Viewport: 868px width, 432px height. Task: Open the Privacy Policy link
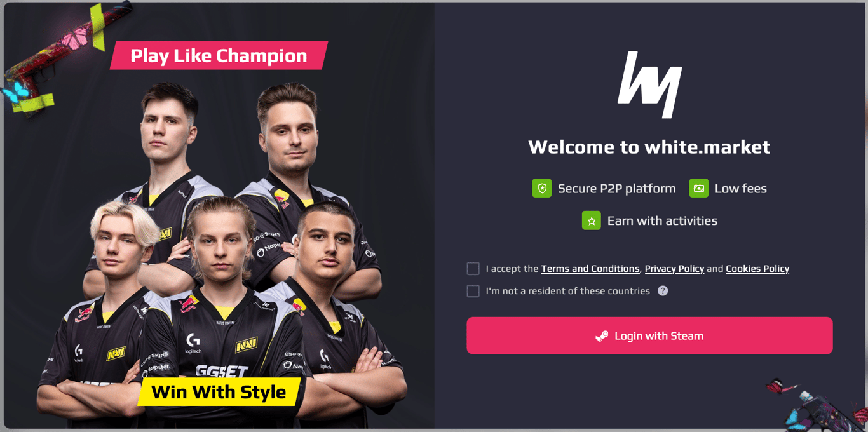click(674, 269)
